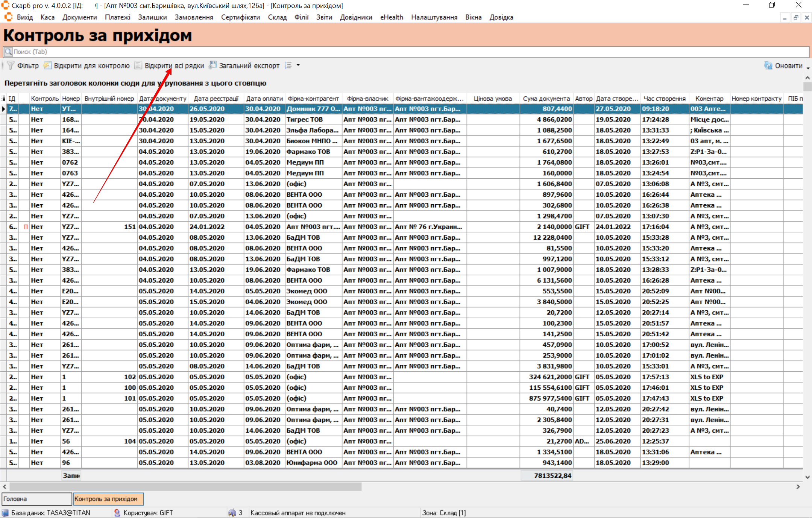Select the Тигрес ТОВ row

[x=305, y=119]
